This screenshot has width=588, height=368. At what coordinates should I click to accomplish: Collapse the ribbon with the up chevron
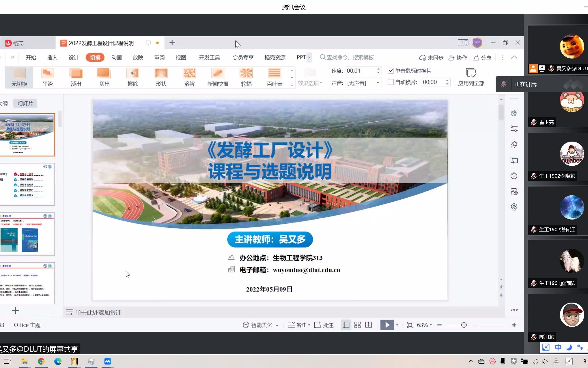click(x=514, y=57)
